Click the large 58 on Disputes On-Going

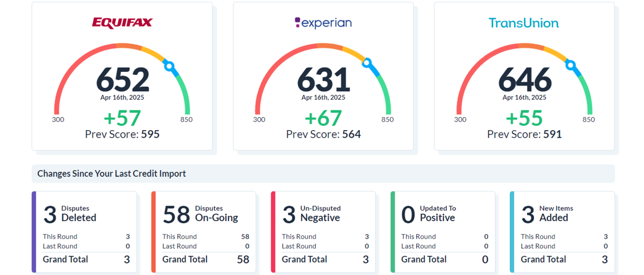tap(177, 214)
